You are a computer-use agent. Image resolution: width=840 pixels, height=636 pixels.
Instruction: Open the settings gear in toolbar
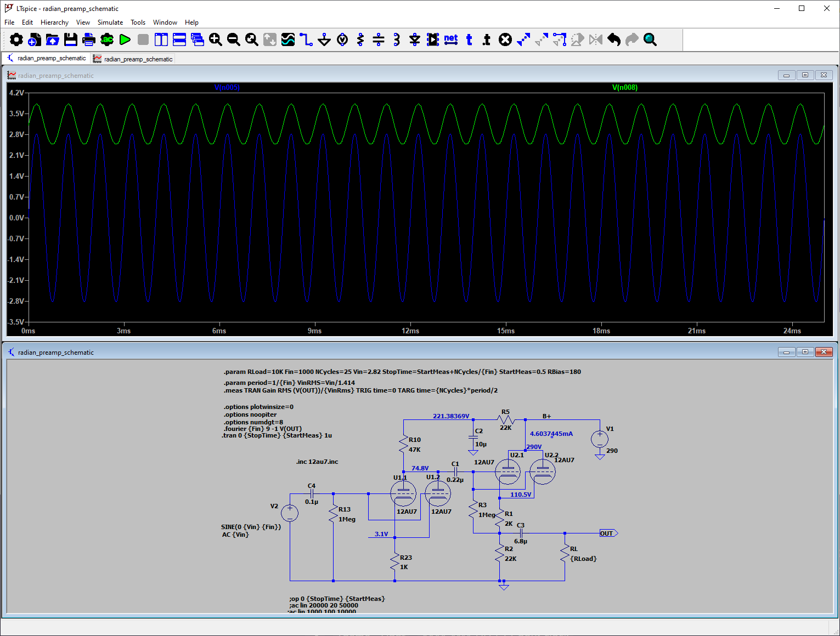click(x=16, y=39)
